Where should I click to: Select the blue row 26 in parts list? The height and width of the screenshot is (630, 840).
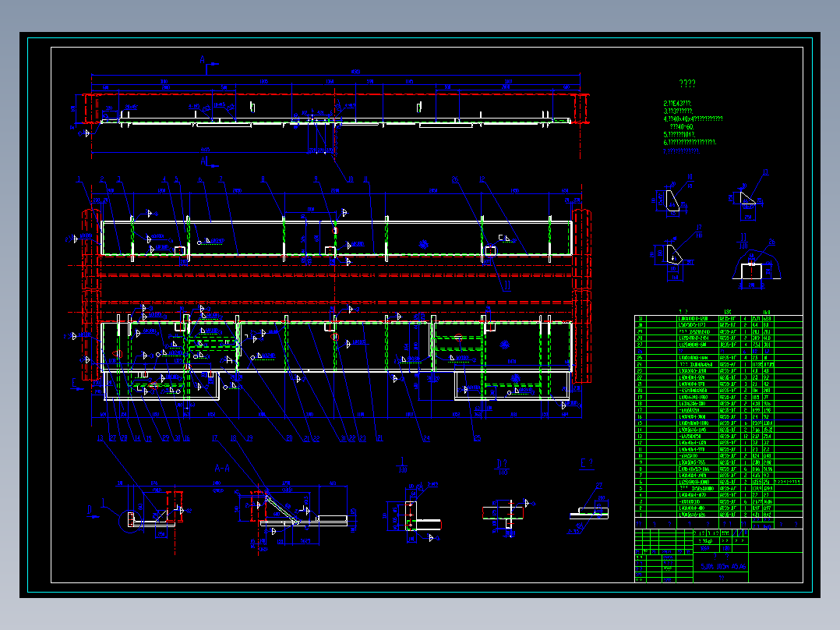point(718,351)
